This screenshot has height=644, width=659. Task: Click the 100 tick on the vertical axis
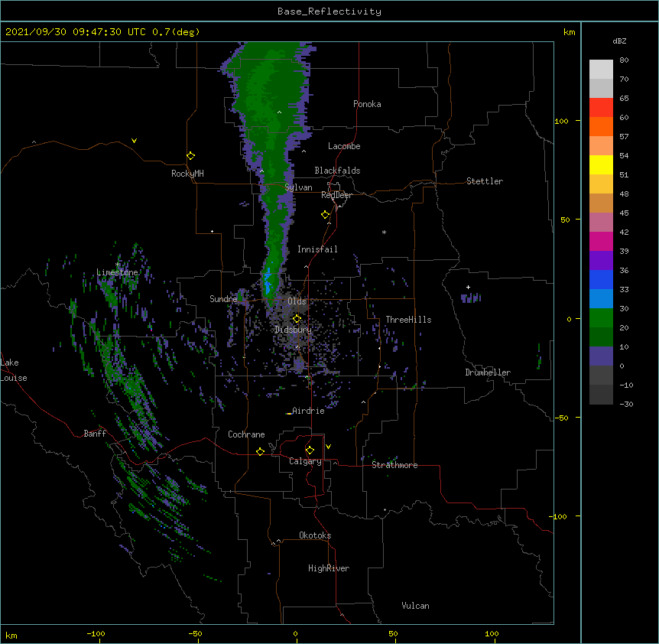(561, 121)
